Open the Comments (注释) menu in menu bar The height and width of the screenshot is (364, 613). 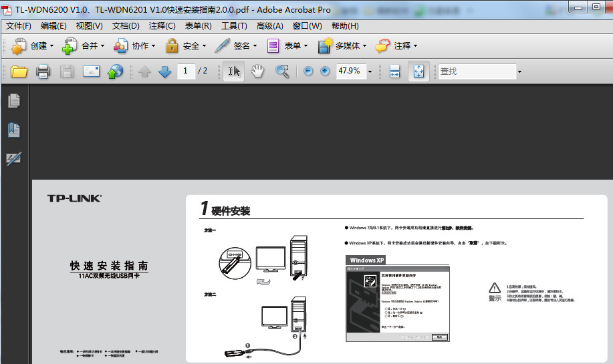[x=162, y=26]
